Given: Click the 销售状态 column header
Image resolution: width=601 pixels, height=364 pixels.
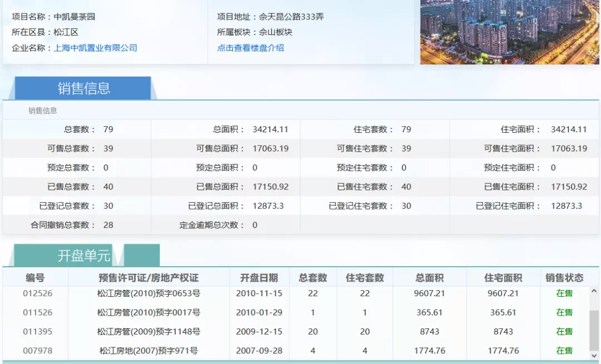Looking at the screenshot, I should click(564, 277).
